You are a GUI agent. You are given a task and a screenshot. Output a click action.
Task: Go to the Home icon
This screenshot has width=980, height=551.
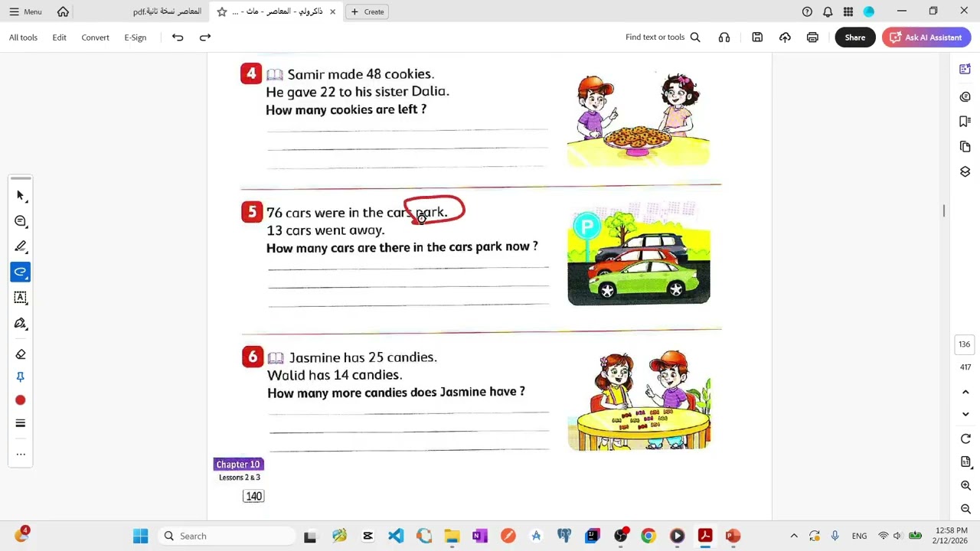[x=63, y=11]
